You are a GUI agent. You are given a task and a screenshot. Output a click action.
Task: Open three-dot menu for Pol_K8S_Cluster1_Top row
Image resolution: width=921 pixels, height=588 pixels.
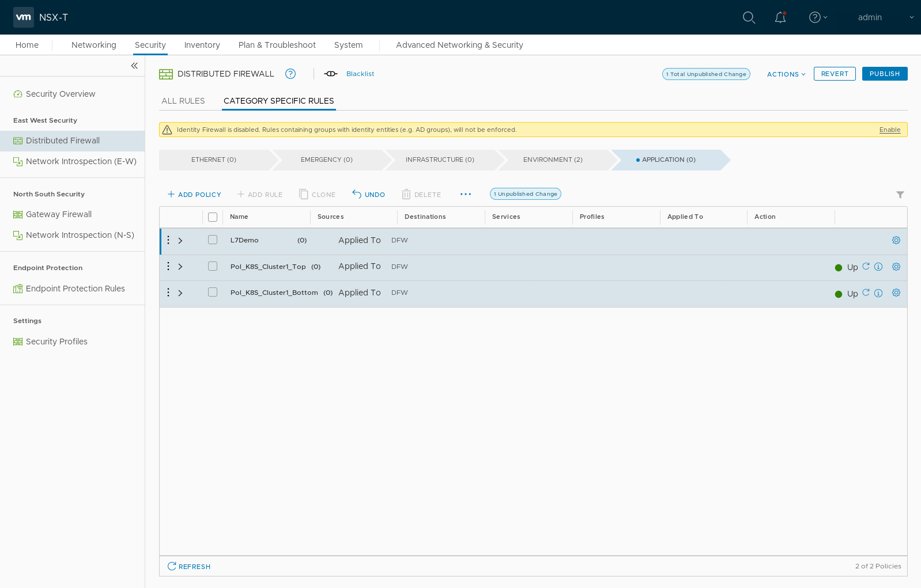(x=168, y=266)
